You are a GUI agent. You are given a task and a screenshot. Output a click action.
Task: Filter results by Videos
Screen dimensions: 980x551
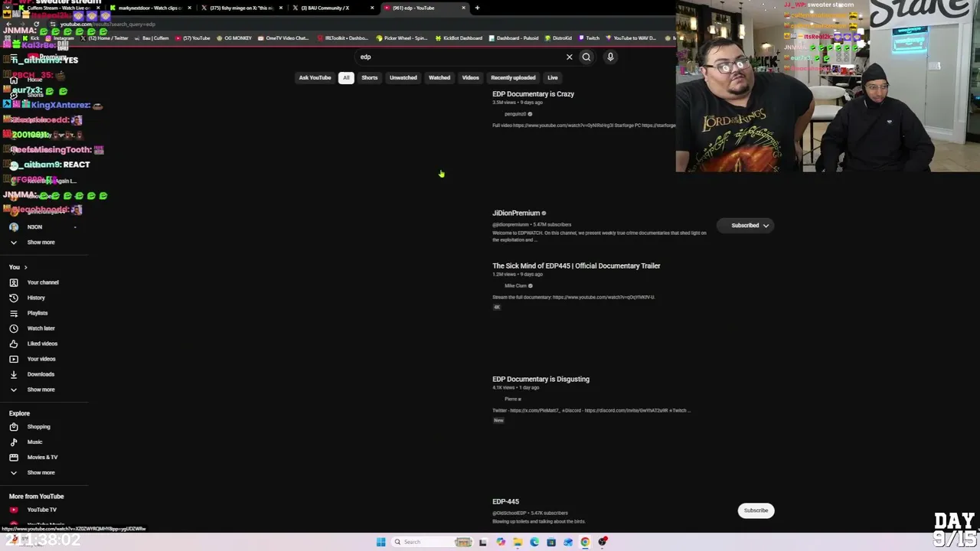[471, 77]
